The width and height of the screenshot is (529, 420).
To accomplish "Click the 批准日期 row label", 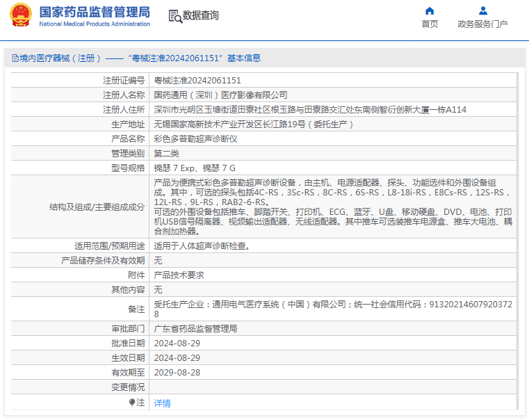I will pos(128,344).
